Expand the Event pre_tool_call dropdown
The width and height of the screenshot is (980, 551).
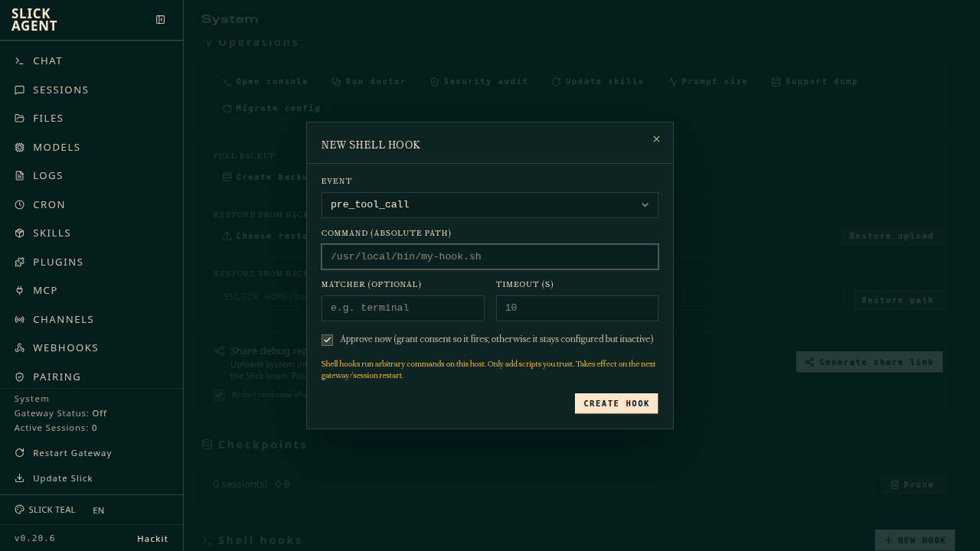490,205
